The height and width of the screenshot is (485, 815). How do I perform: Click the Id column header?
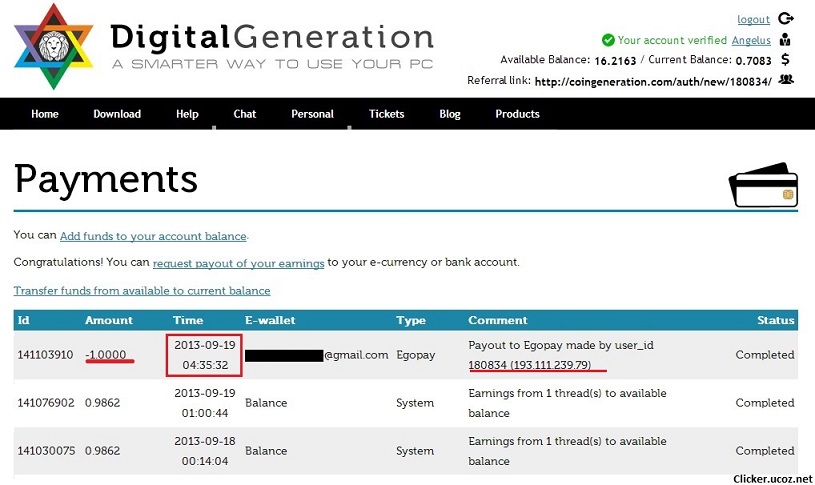coord(23,320)
